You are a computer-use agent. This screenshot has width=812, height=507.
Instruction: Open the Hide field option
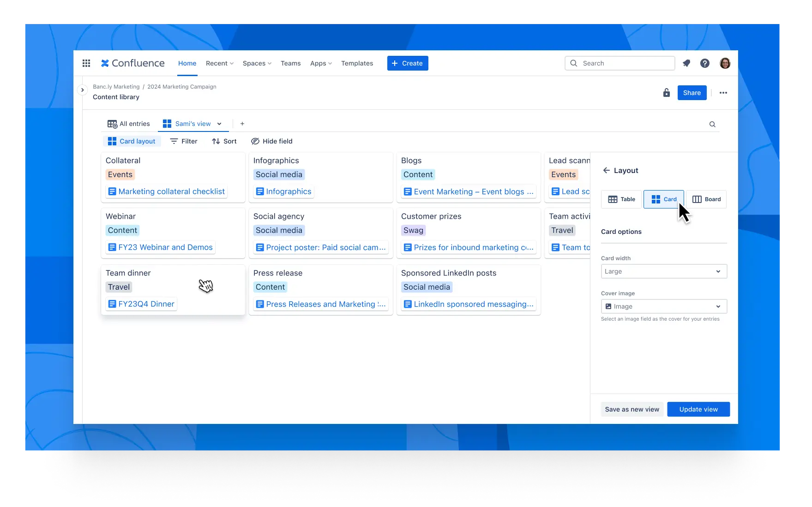coord(272,141)
